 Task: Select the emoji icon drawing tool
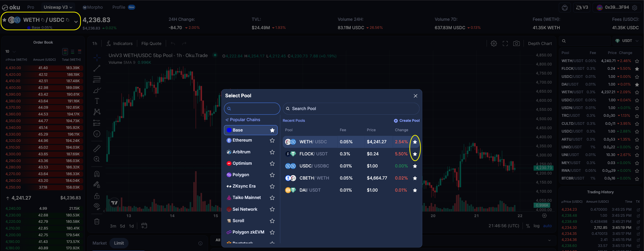click(97, 134)
